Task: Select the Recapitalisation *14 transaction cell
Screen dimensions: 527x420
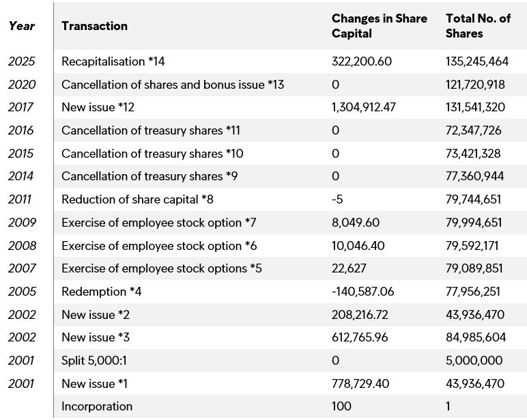Action: [x=113, y=61]
